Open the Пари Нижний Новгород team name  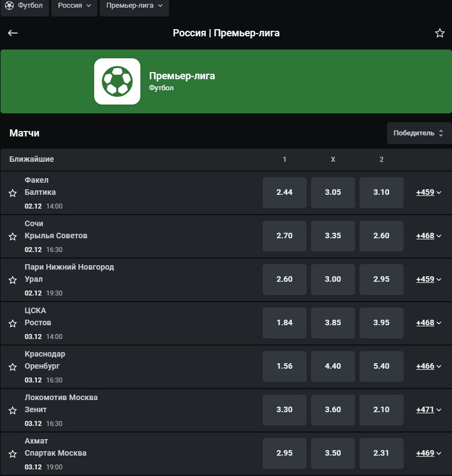69,267
